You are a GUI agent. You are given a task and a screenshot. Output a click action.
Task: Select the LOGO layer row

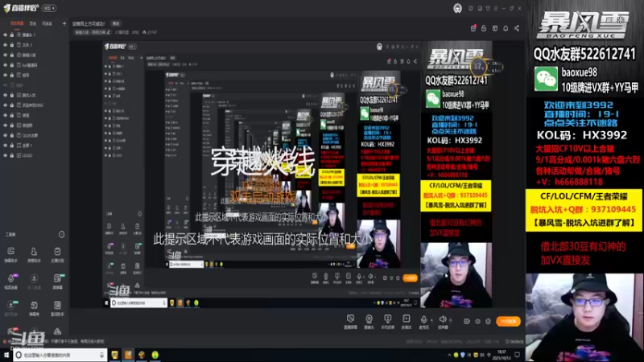point(35,155)
